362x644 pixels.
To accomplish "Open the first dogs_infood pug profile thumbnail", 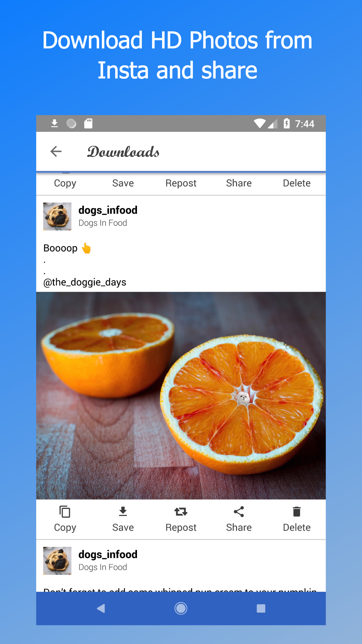I will click(x=57, y=216).
